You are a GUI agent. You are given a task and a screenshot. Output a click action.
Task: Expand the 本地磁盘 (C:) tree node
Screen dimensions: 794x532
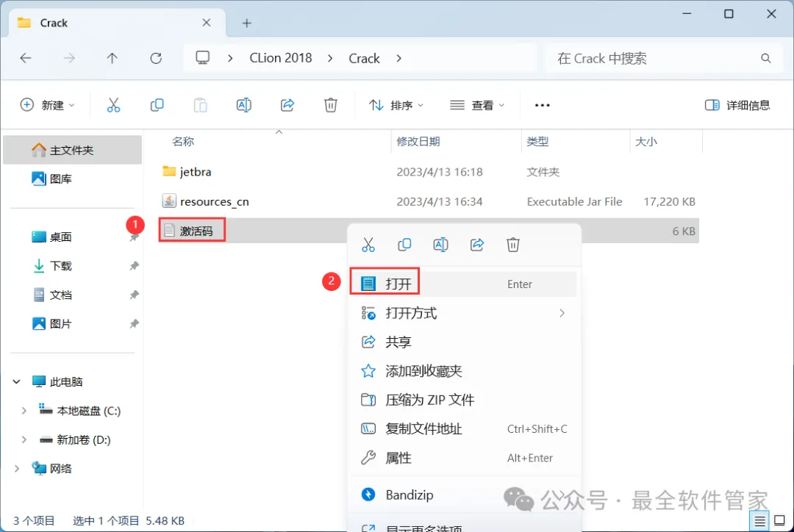point(24,411)
